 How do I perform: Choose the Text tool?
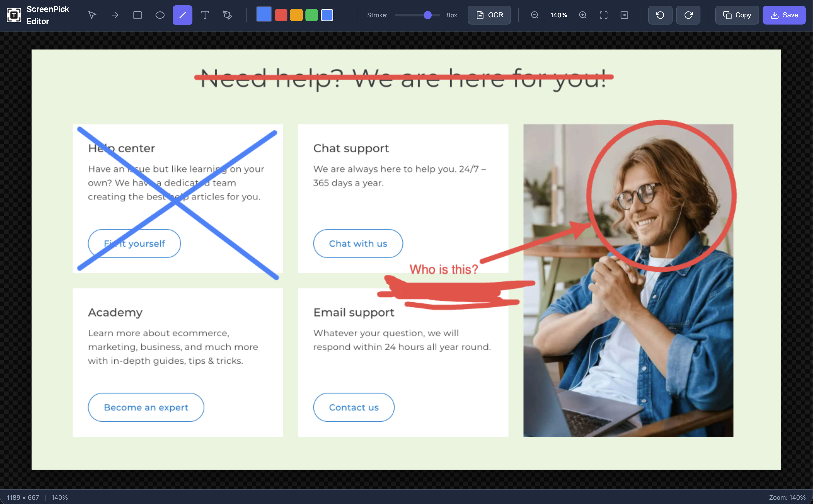point(205,15)
